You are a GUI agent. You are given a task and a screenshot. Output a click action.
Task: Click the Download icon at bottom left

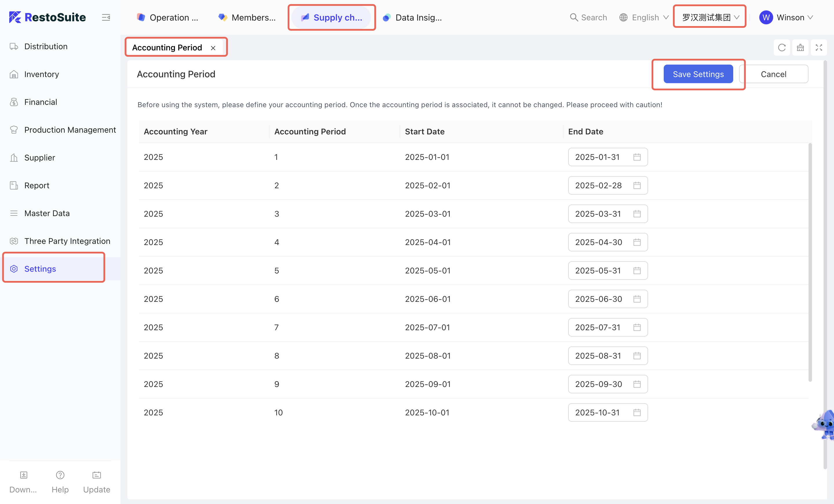tap(23, 475)
